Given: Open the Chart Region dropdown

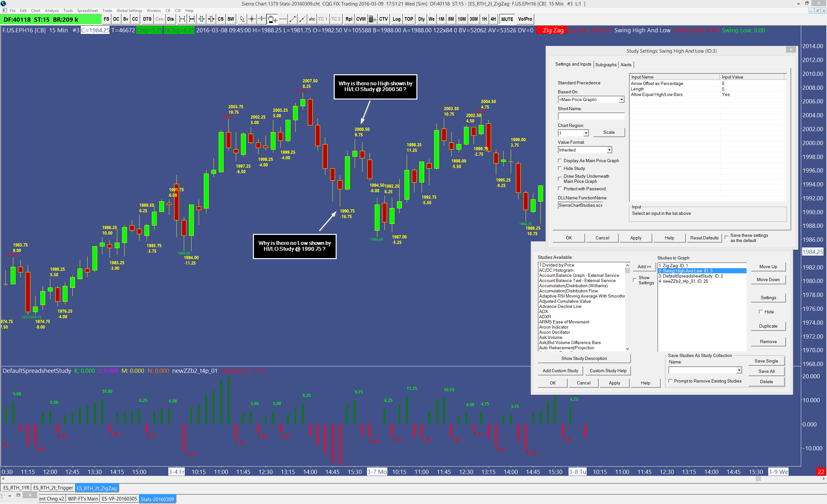Looking at the screenshot, I should [586, 133].
